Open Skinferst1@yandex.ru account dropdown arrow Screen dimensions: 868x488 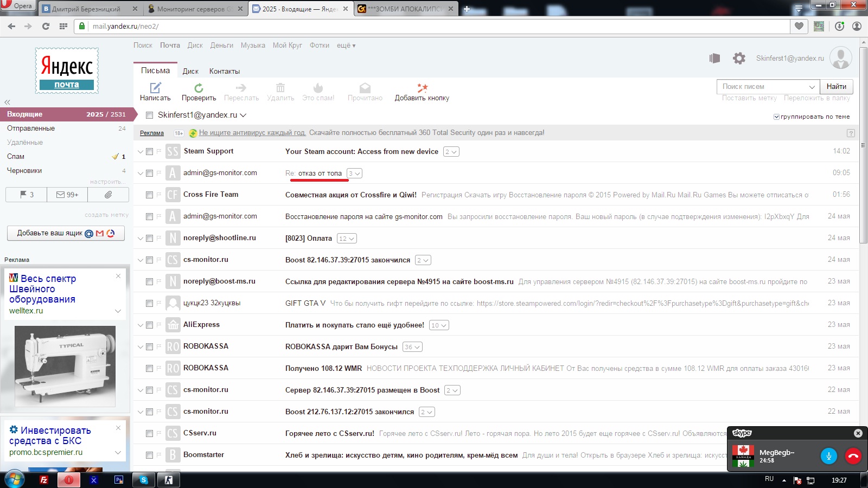243,115
